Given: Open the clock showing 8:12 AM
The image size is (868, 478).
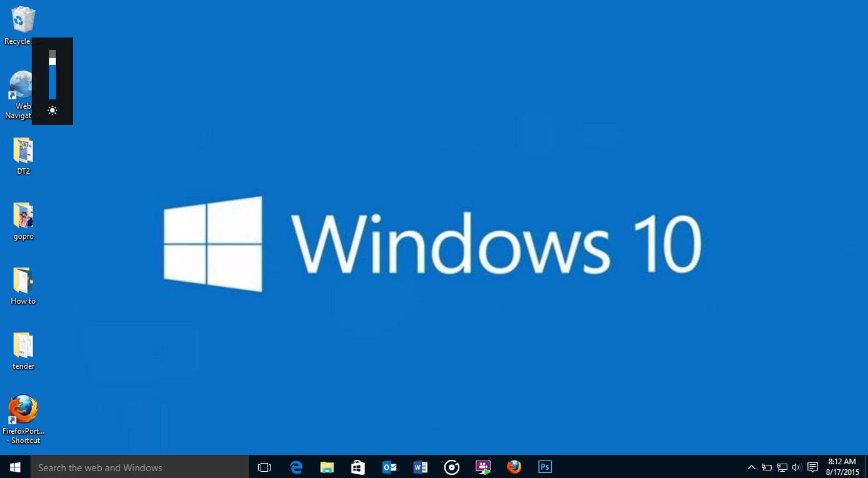Looking at the screenshot, I should click(x=842, y=467).
